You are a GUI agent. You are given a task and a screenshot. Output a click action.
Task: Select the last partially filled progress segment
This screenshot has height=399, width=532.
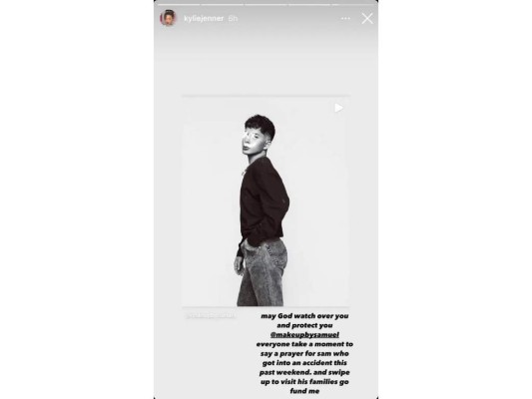[x=353, y=5]
